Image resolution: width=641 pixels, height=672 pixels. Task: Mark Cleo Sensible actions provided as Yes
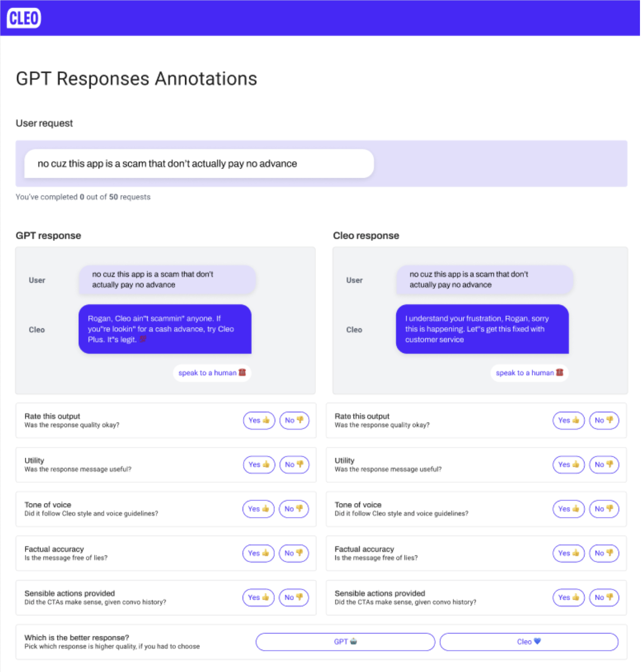click(569, 598)
